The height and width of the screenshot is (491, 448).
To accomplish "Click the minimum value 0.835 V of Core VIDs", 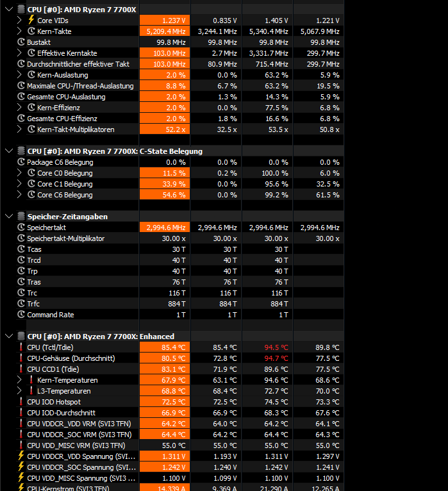I will coord(225,21).
